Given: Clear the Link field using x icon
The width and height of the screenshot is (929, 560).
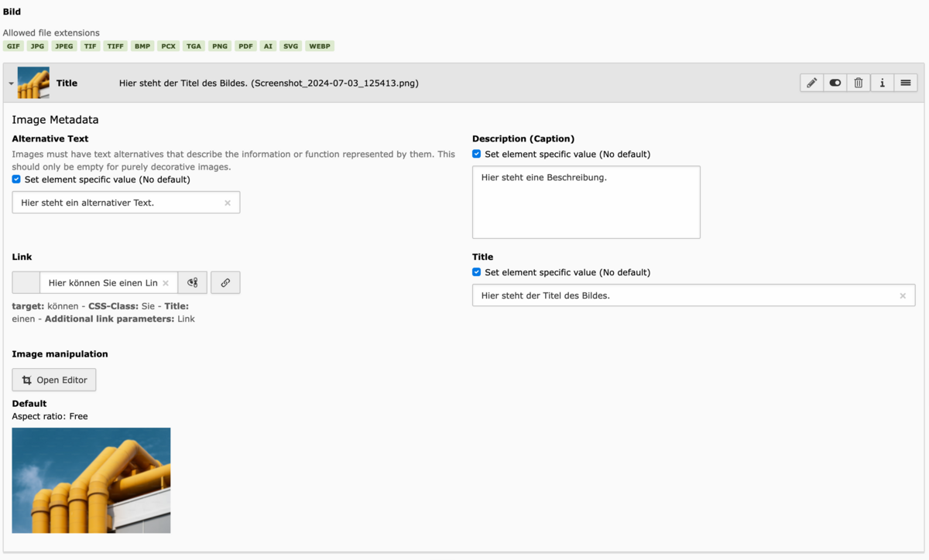Looking at the screenshot, I should (166, 283).
